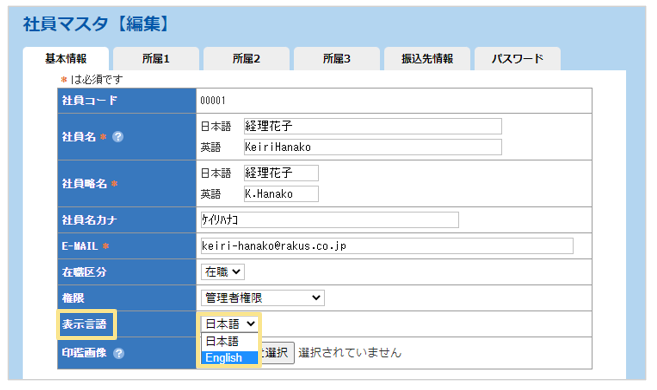Click the 社員コード row label

pyautogui.click(x=90, y=101)
